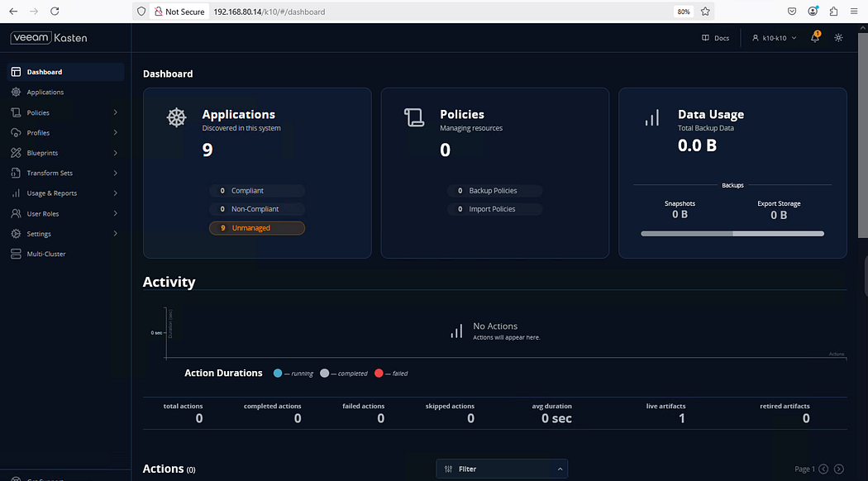Click the Settings gear icon in sidebar

tap(16, 234)
